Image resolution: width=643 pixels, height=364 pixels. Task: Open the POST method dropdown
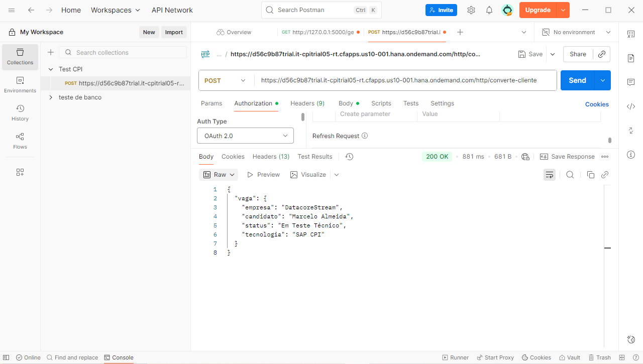pyautogui.click(x=226, y=80)
